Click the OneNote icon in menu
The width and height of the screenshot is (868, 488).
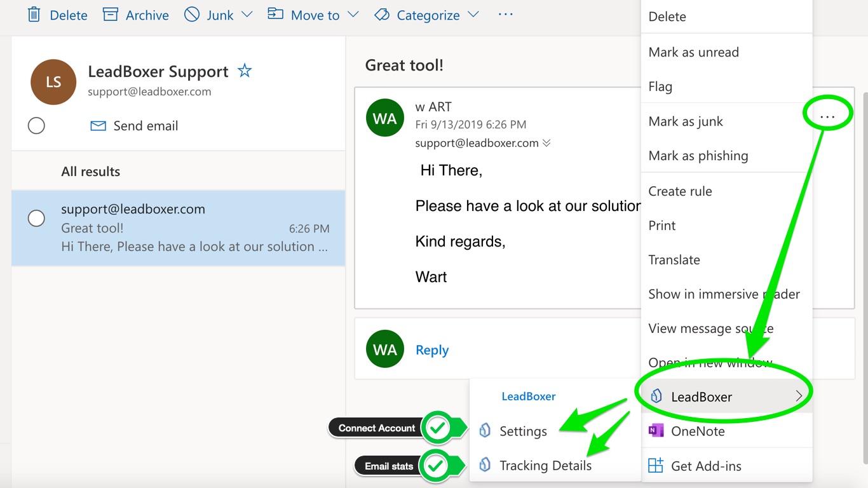(x=656, y=431)
